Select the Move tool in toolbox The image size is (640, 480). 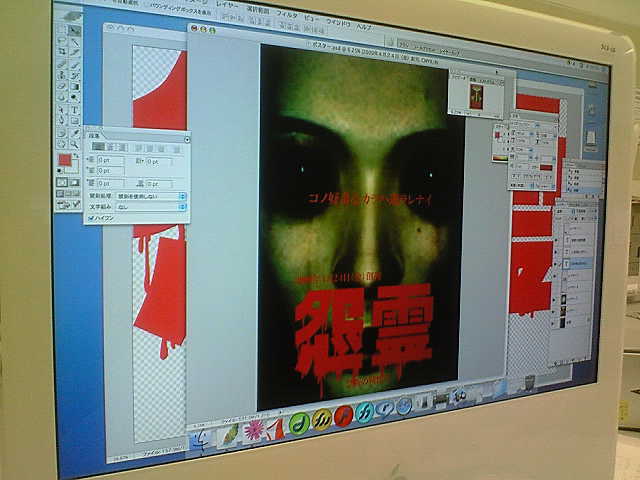[x=75, y=31]
